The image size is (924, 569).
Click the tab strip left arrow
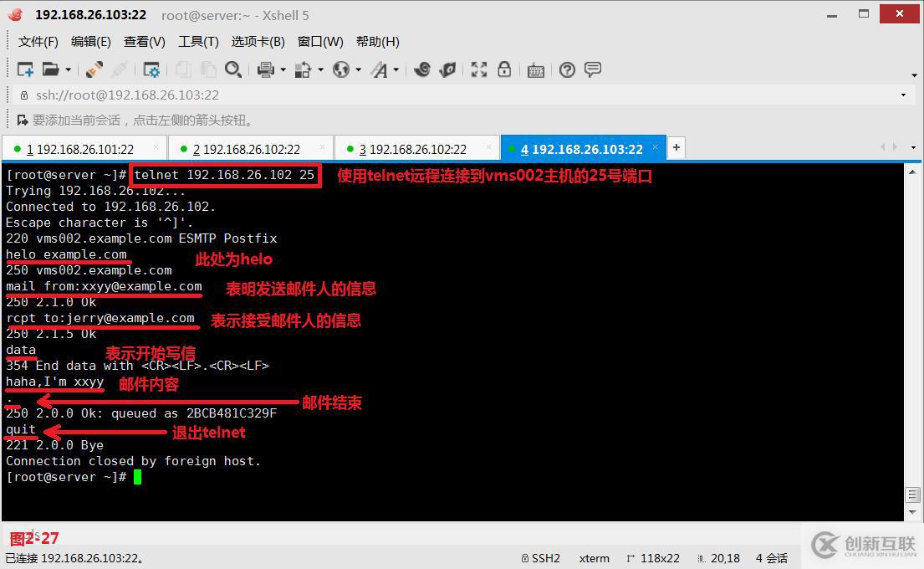click(x=883, y=146)
